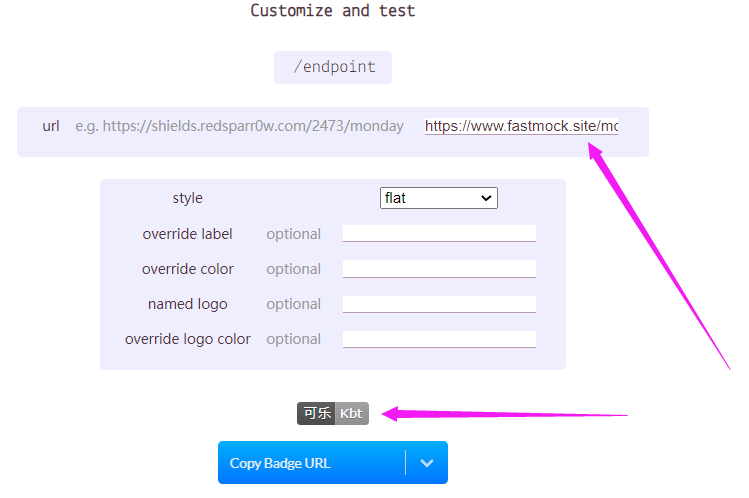The image size is (749, 498).
Task: Click the Customize and test heading
Action: (332, 11)
